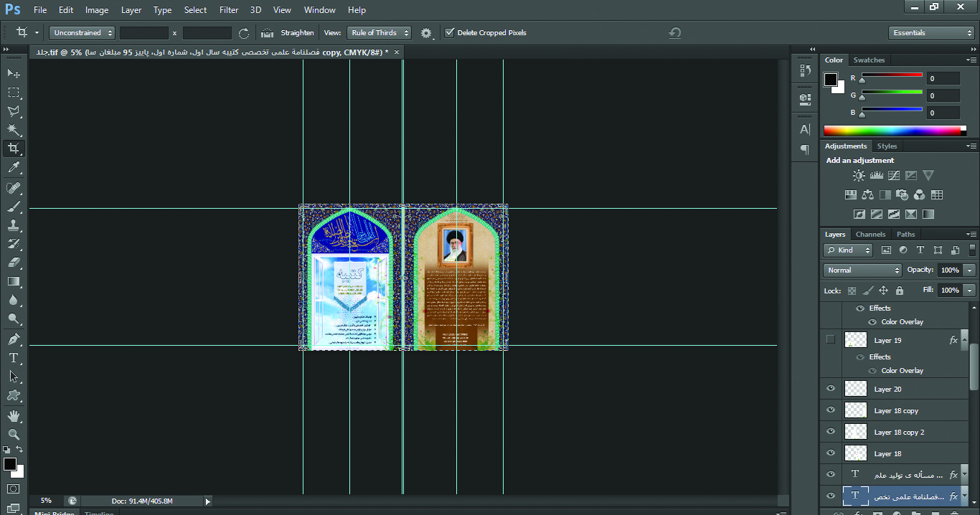
Task: Select the Horizontal Type tool
Action: coord(14,358)
